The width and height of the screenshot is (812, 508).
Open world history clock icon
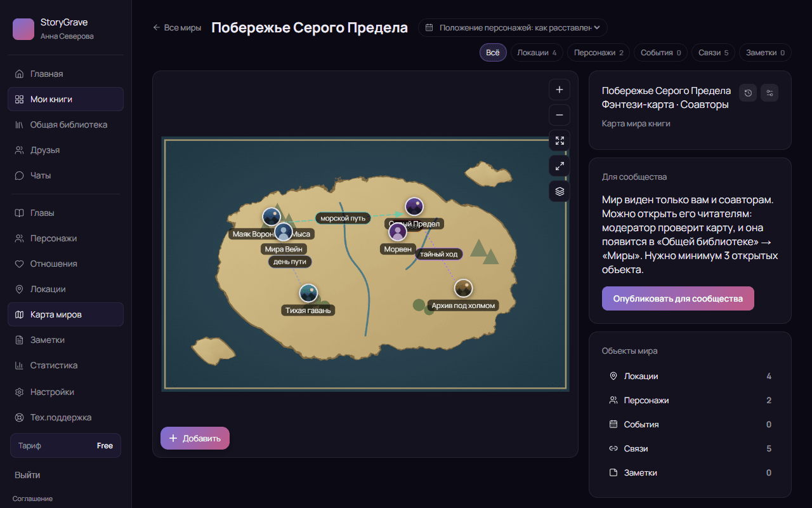click(x=749, y=93)
